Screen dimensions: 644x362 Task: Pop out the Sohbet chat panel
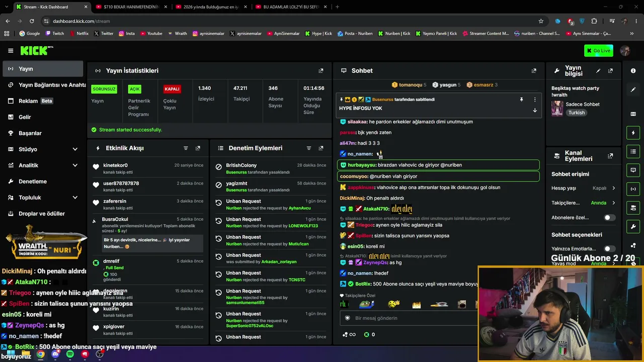tap(534, 71)
